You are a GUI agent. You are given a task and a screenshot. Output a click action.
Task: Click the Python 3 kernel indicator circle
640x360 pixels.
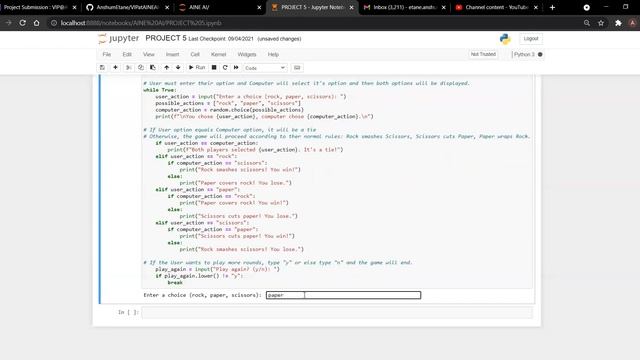pyautogui.click(x=540, y=54)
